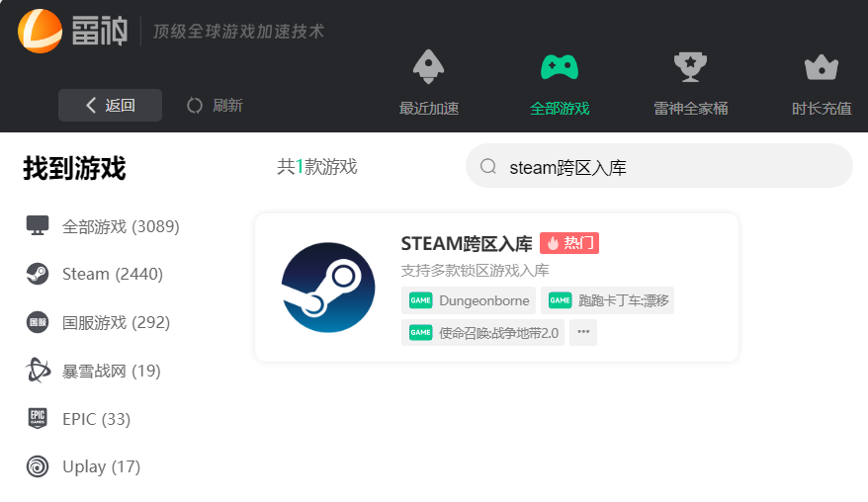Click the refresh 刷新 icon
This screenshot has width=868, height=502.
click(x=195, y=106)
